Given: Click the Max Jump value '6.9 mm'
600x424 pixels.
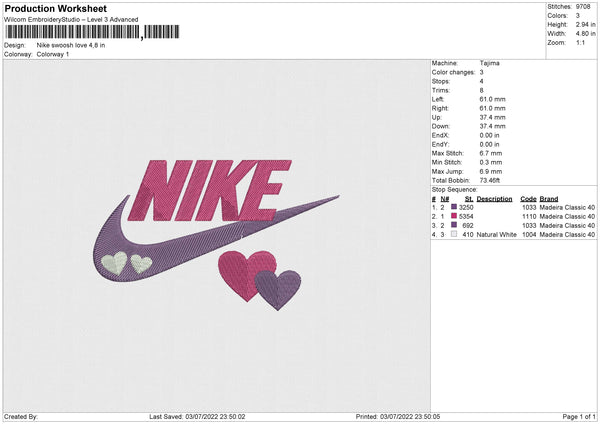Looking at the screenshot, I should (491, 171).
